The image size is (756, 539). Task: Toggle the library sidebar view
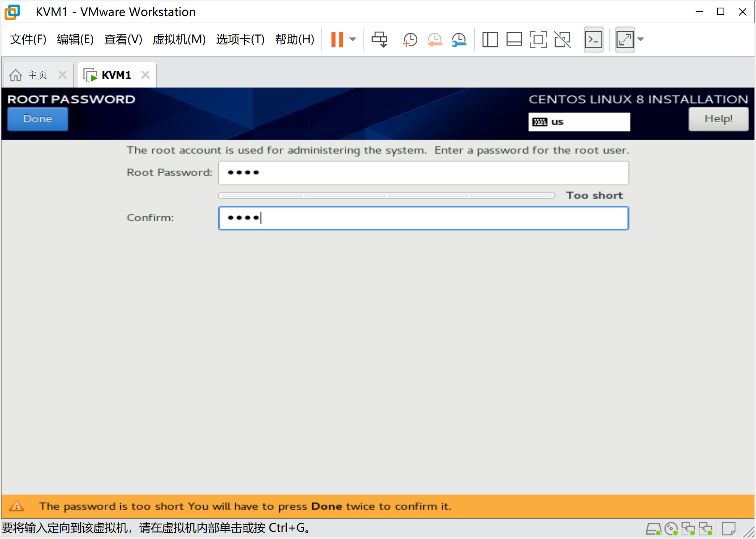coord(490,39)
